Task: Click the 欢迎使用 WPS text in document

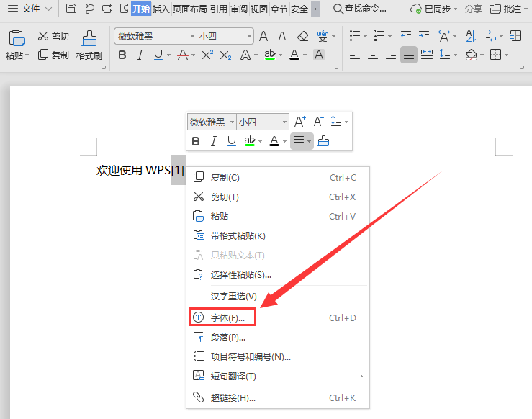Action: point(133,170)
